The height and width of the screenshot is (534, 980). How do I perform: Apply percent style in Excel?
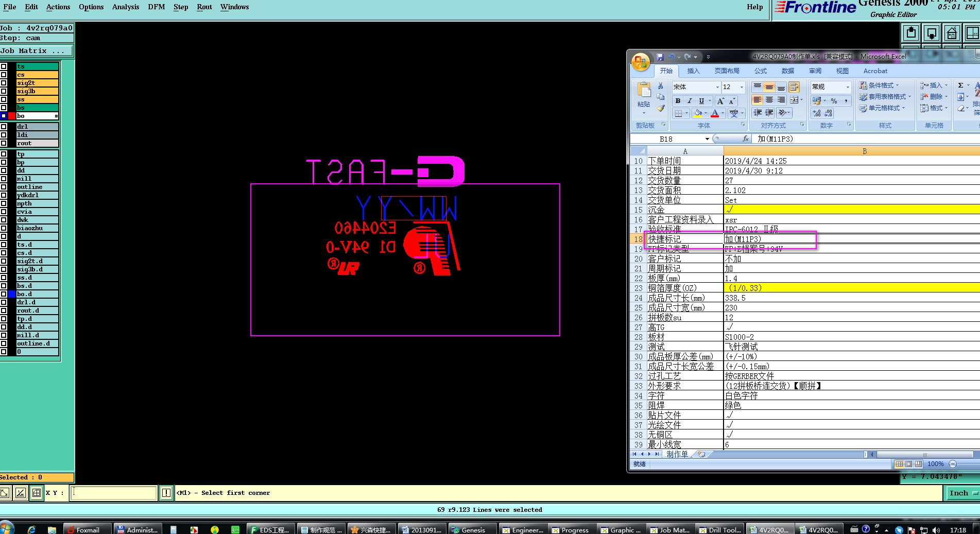pos(834,101)
